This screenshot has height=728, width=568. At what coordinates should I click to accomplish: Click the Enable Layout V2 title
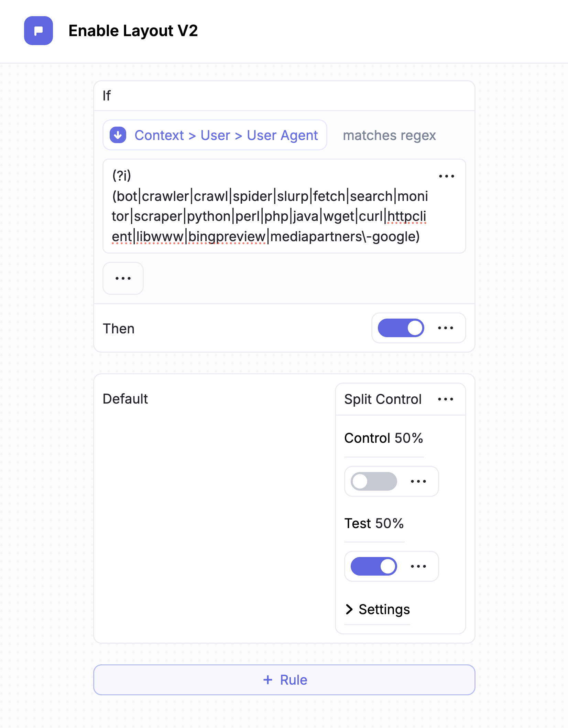tap(133, 31)
